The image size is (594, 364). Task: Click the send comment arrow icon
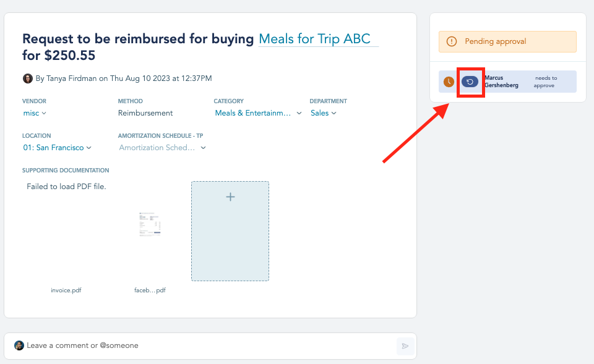[405, 346]
